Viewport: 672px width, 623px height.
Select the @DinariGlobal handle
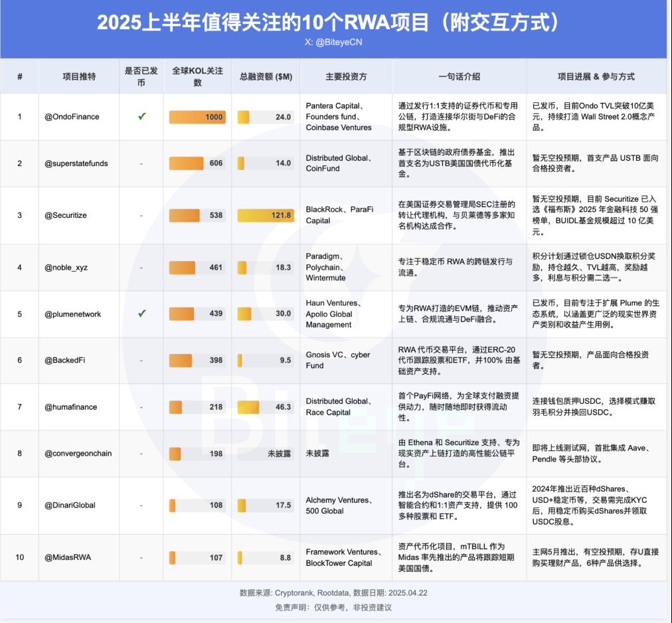(70, 505)
